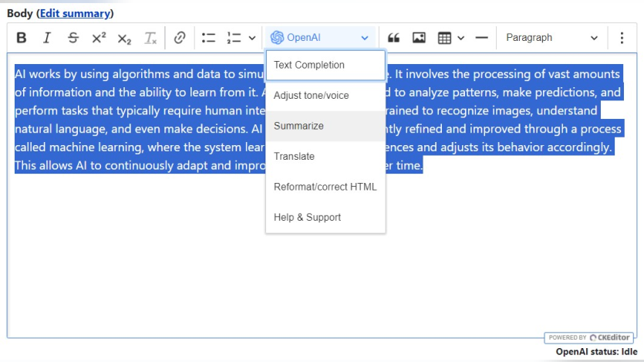The image size is (644, 362).
Task: Insert a bulleted list
Action: (209, 38)
